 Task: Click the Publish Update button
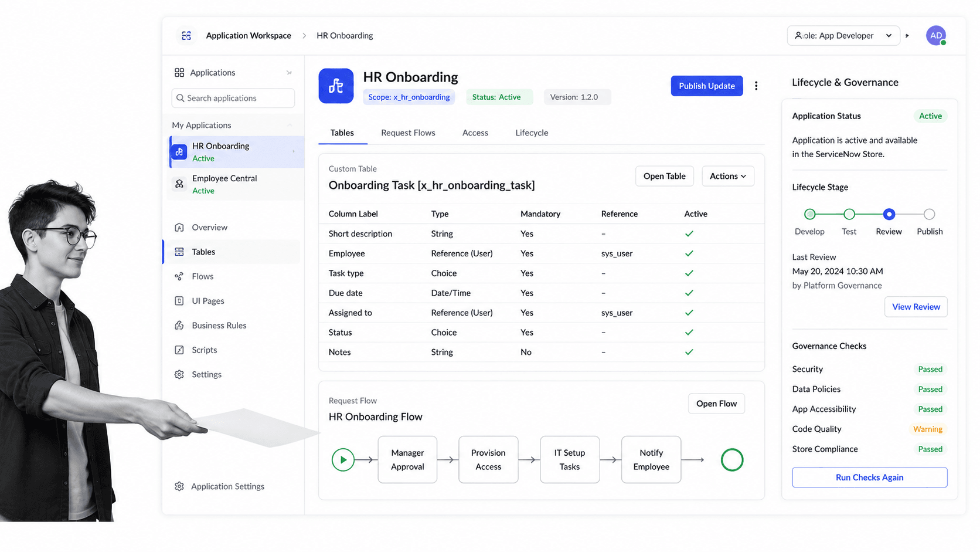(707, 86)
